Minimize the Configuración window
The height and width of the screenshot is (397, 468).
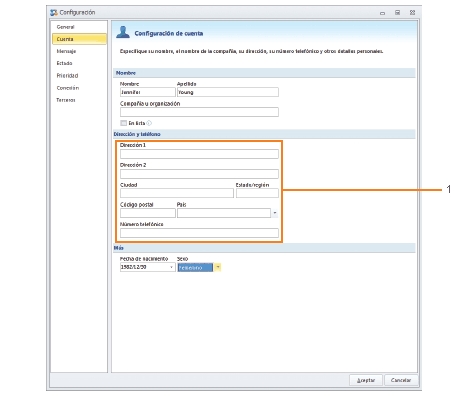(382, 13)
